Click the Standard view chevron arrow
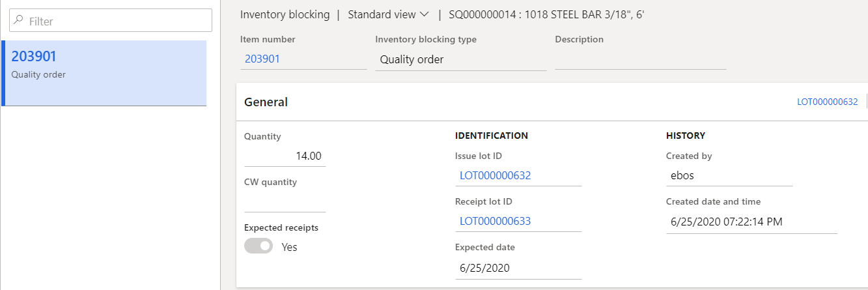The height and width of the screenshot is (290, 868). pos(425,14)
